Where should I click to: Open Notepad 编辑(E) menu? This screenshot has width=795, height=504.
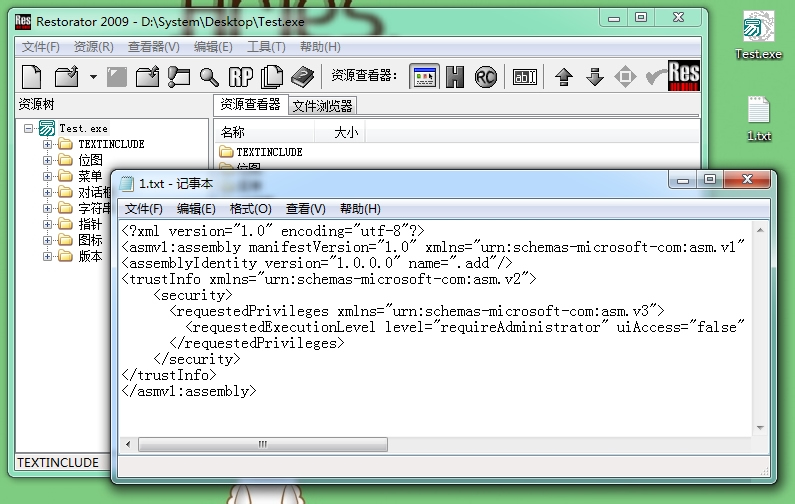pyautogui.click(x=196, y=209)
